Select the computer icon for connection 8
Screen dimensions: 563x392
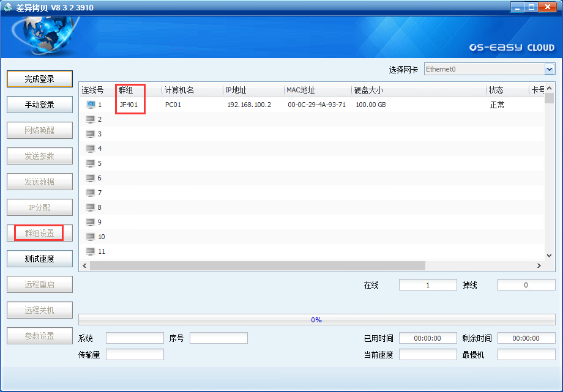coord(91,207)
